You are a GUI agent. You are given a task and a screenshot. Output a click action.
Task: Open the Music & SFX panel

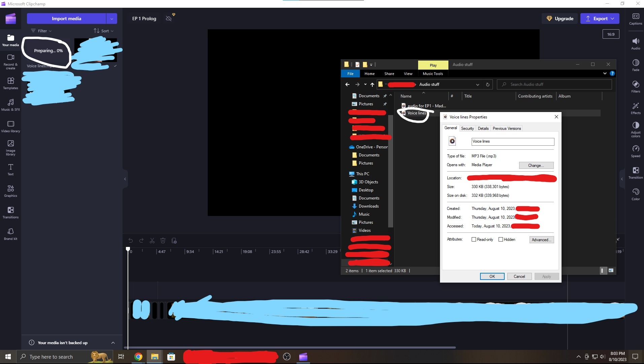tap(10, 104)
